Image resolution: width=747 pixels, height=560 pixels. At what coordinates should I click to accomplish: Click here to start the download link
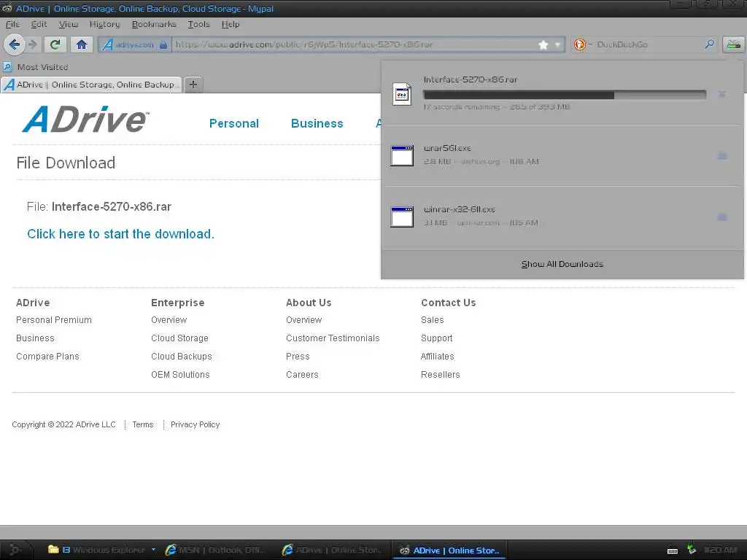(120, 234)
